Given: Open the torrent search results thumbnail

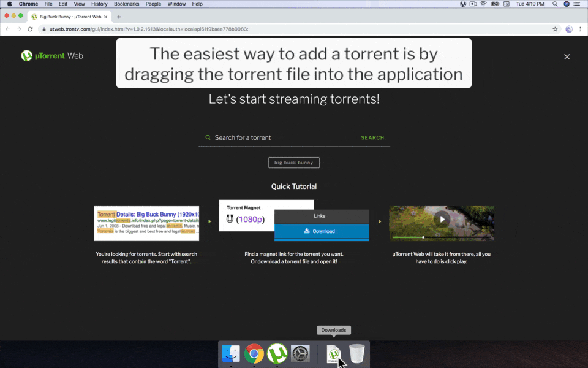Looking at the screenshot, I should (146, 223).
